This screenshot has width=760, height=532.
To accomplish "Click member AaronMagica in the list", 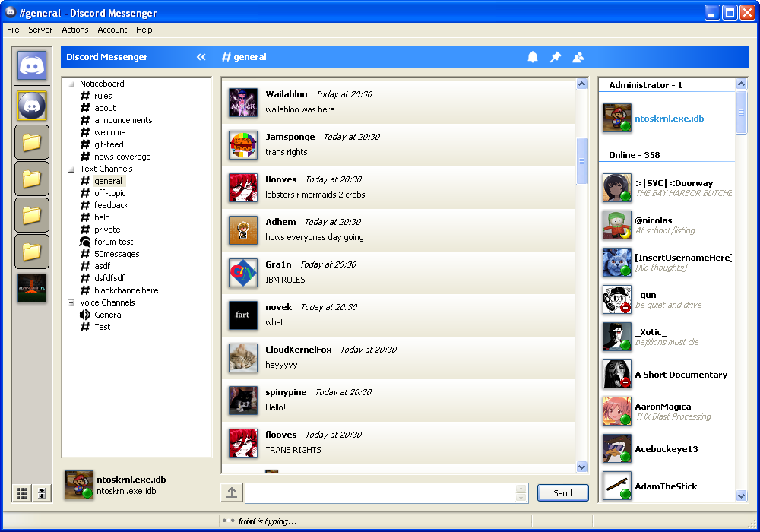I will point(668,411).
